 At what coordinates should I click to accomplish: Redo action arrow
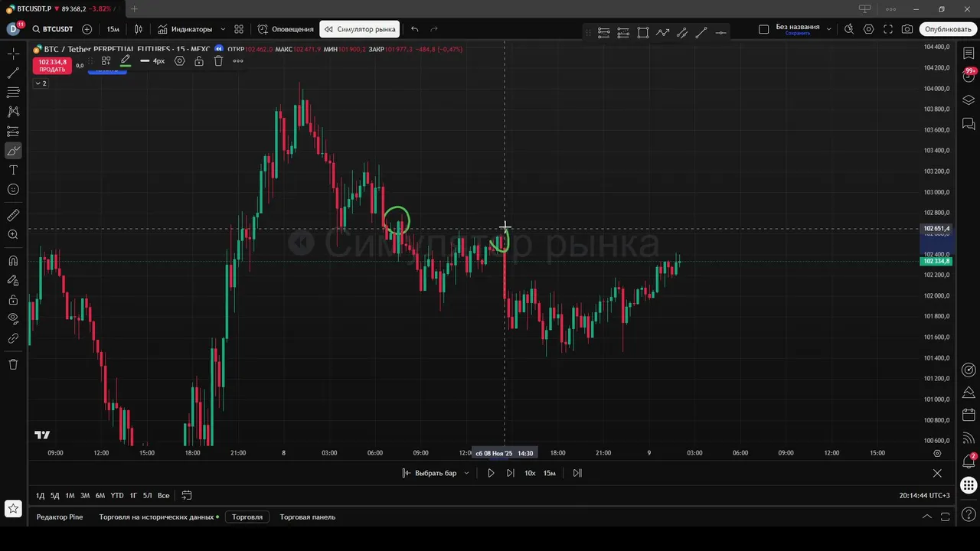tap(434, 29)
